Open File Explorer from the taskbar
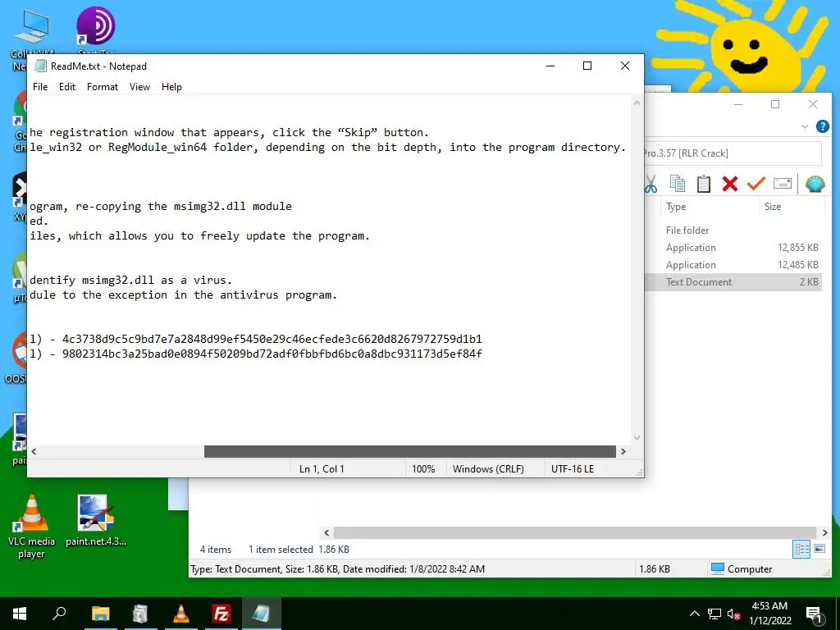 tap(100, 614)
